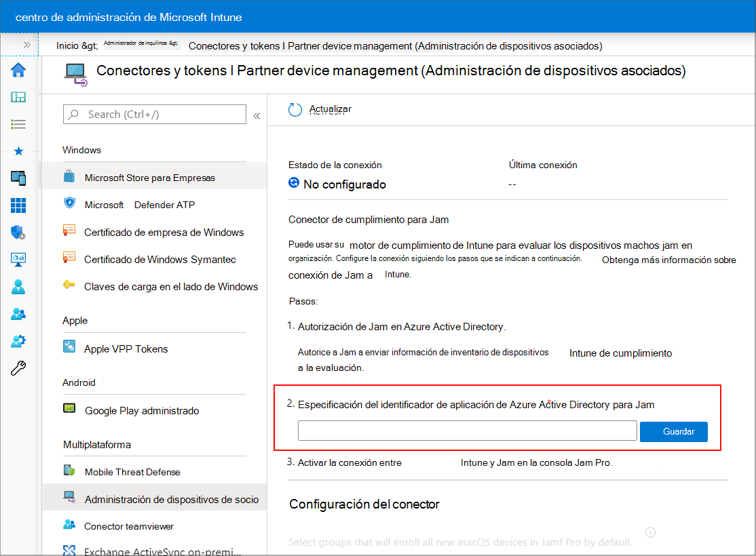Open the Obtenga más información link
The height and width of the screenshot is (556, 756).
point(668,259)
